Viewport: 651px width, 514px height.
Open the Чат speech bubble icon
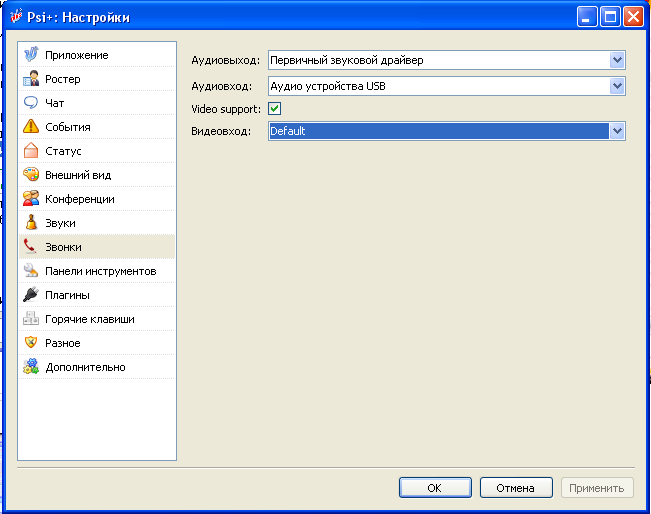point(31,103)
